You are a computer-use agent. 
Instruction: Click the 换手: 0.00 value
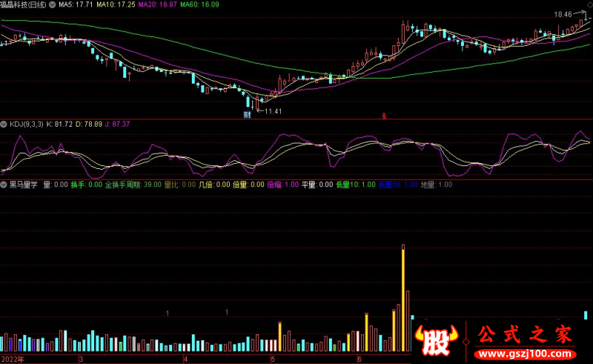87,185
